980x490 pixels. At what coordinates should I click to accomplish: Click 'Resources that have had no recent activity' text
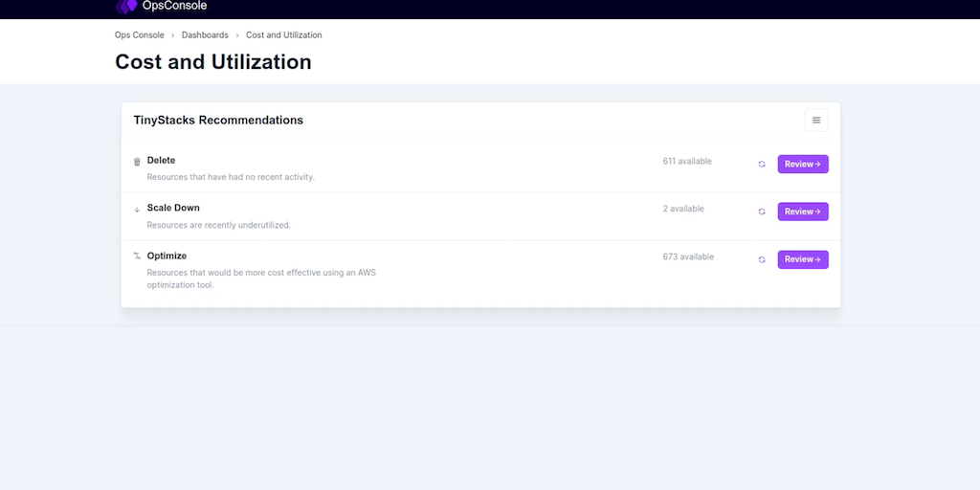coord(231,177)
